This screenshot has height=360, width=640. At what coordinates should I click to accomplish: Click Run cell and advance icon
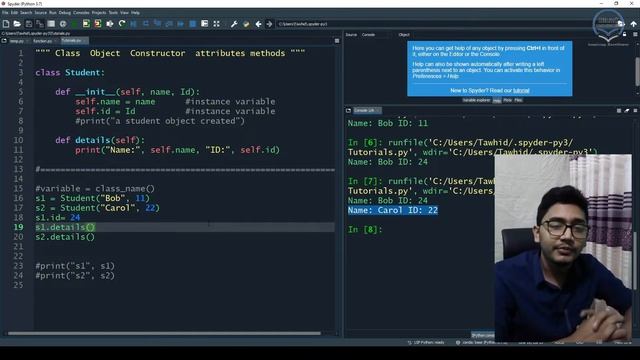[x=98, y=24]
